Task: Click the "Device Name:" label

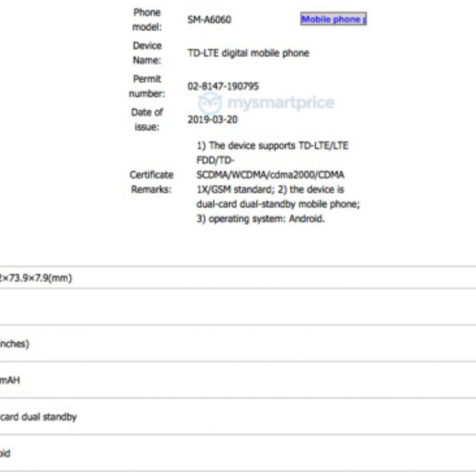Action: point(147,53)
